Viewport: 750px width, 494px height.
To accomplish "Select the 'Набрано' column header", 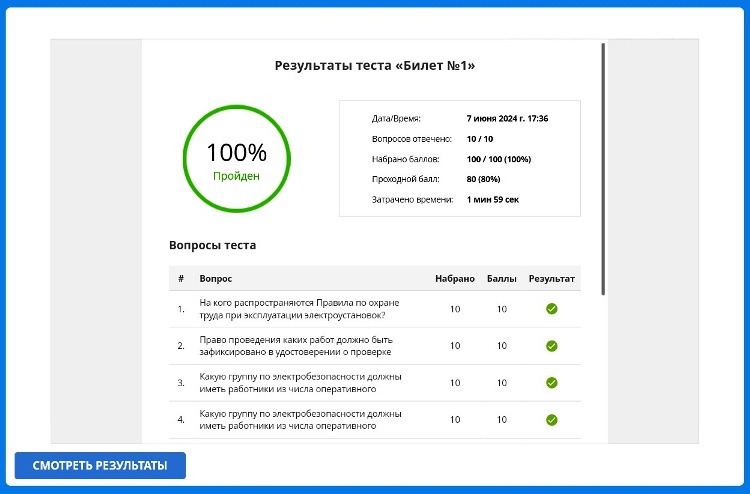I will pyautogui.click(x=455, y=278).
